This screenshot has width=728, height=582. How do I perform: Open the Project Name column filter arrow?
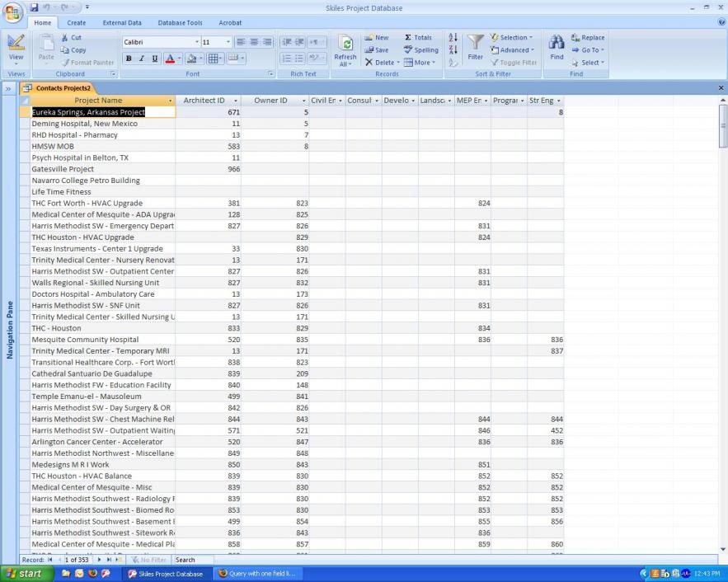pyautogui.click(x=170, y=101)
